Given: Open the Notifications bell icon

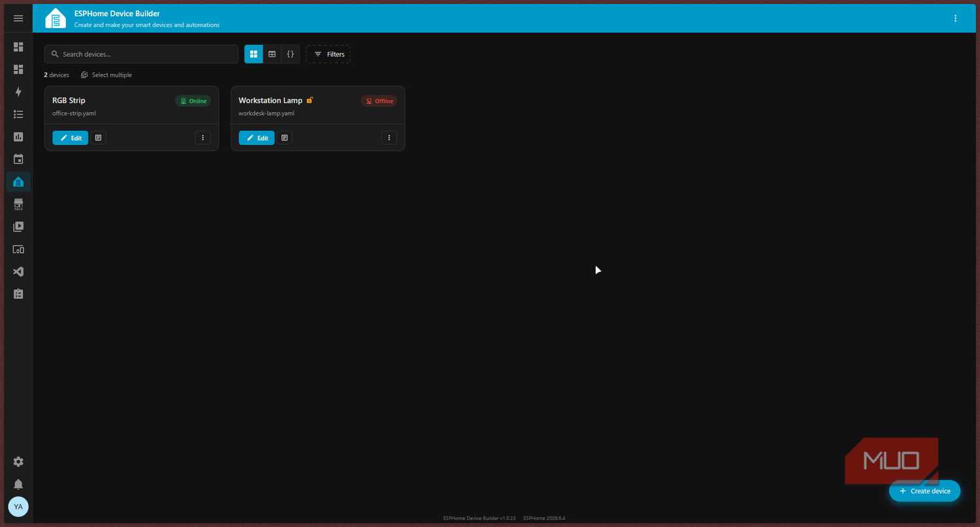Looking at the screenshot, I should [x=18, y=484].
